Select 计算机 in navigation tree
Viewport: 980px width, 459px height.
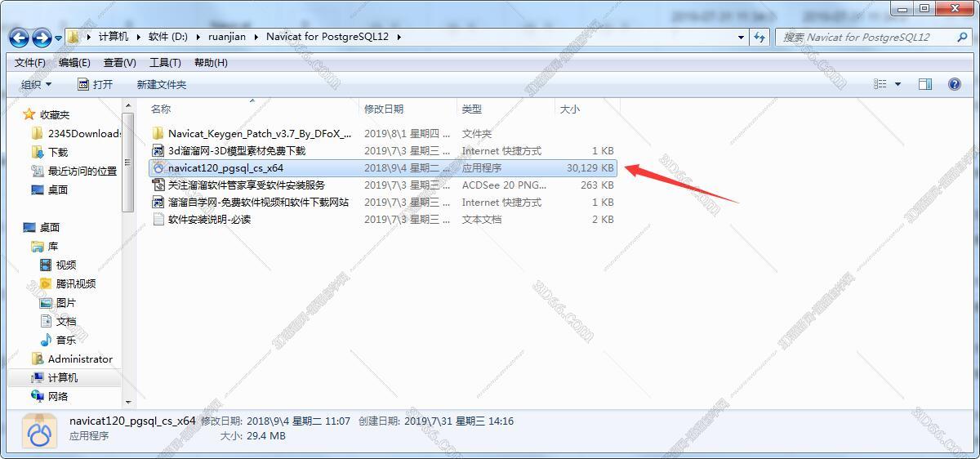(63, 377)
